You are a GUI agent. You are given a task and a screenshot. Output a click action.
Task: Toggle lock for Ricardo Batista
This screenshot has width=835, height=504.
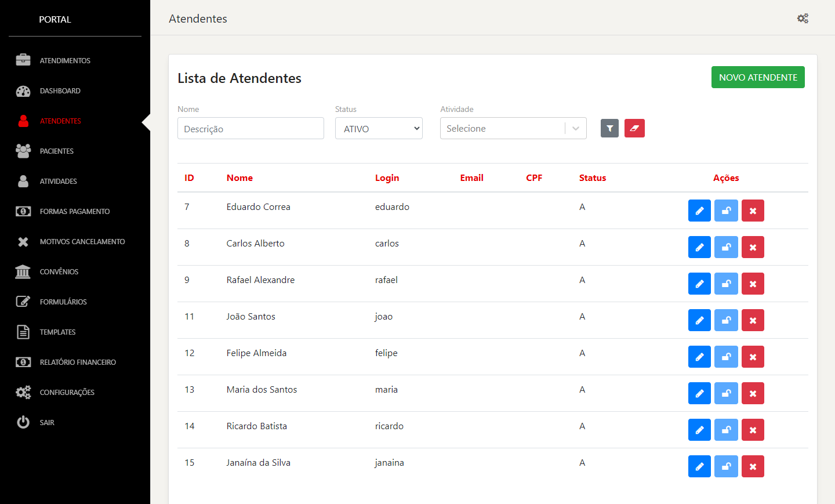coord(726,430)
